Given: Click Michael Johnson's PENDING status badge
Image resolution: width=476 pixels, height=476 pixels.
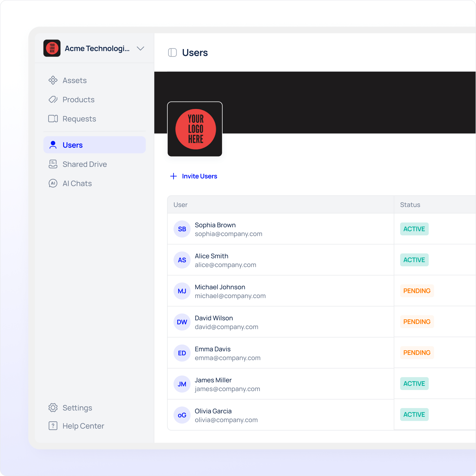Looking at the screenshot, I should (417, 291).
